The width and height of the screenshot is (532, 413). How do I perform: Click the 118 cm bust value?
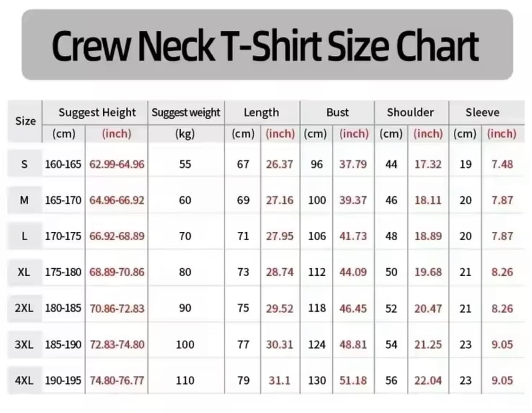[317, 308]
